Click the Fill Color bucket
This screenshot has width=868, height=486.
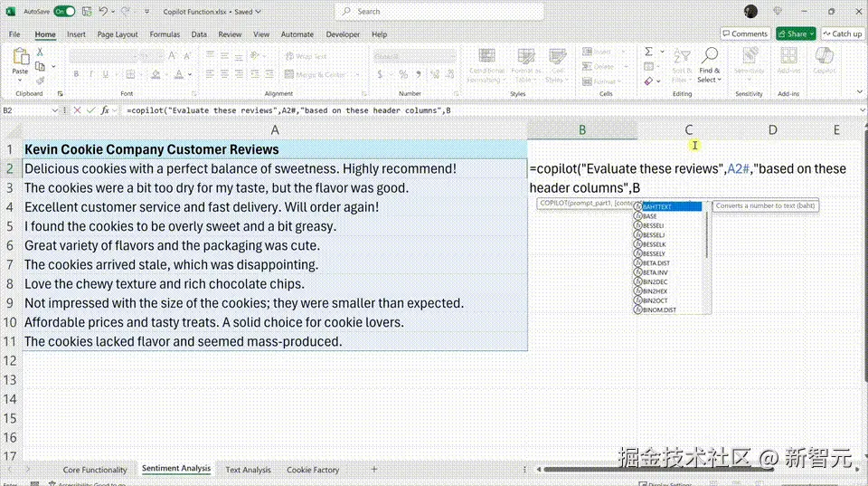coord(156,74)
